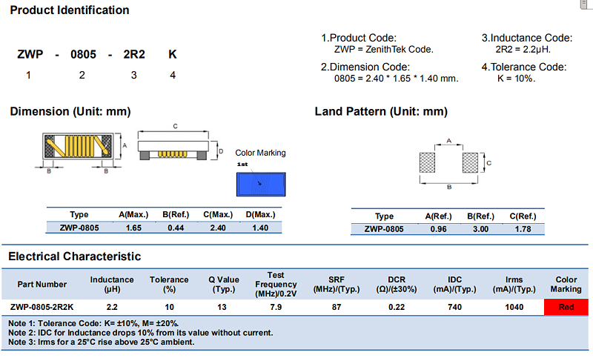The width and height of the screenshot is (593, 364).
Task: Click the 740 IDC value
Action: coord(454,307)
